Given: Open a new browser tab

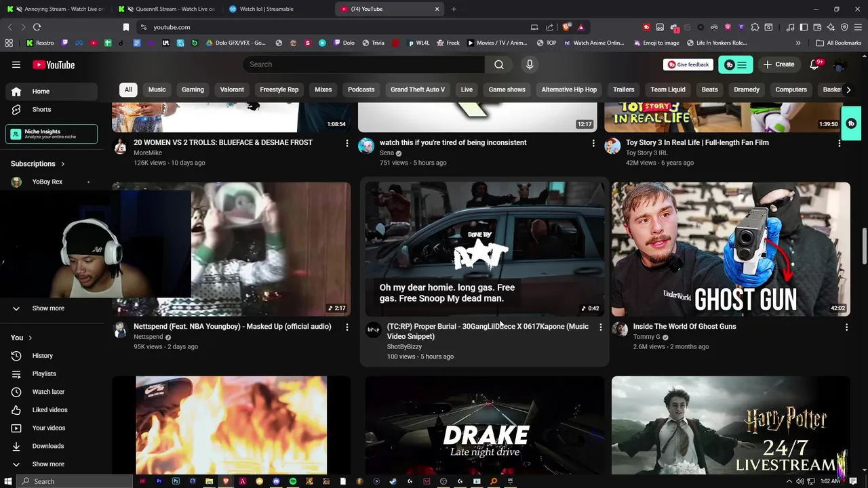Looking at the screenshot, I should (x=454, y=9).
